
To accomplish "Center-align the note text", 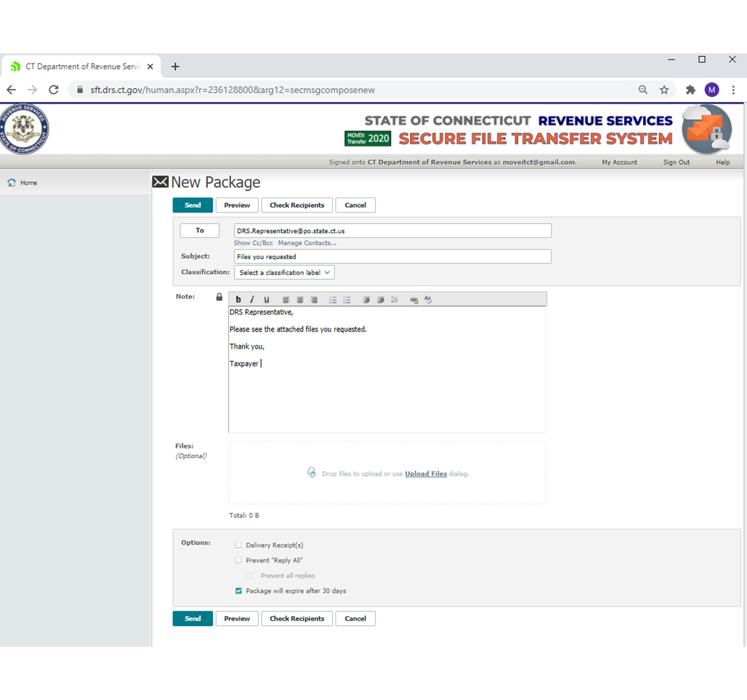I will click(x=300, y=300).
